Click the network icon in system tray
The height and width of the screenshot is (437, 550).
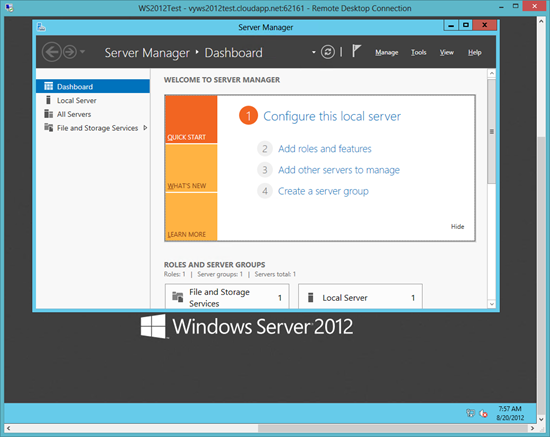point(470,413)
